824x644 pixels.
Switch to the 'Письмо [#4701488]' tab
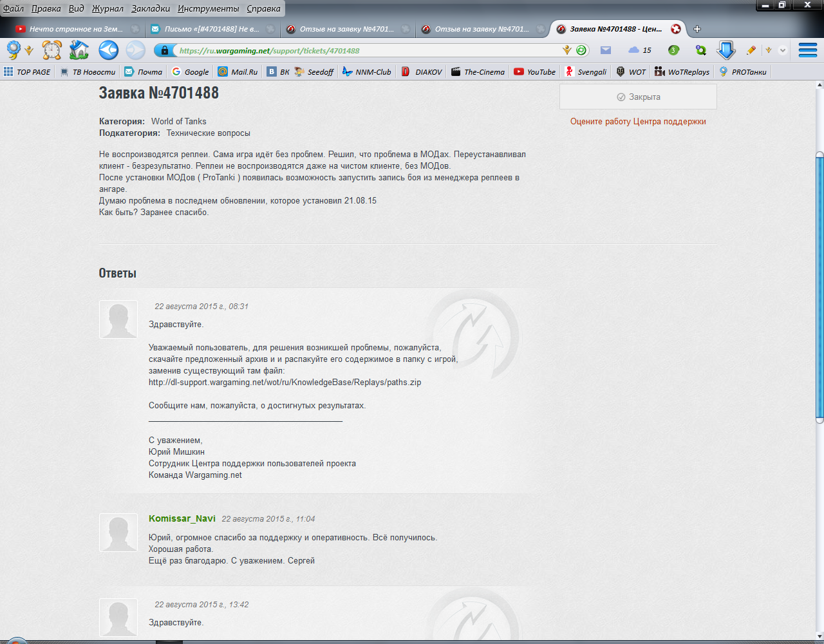tap(212, 29)
